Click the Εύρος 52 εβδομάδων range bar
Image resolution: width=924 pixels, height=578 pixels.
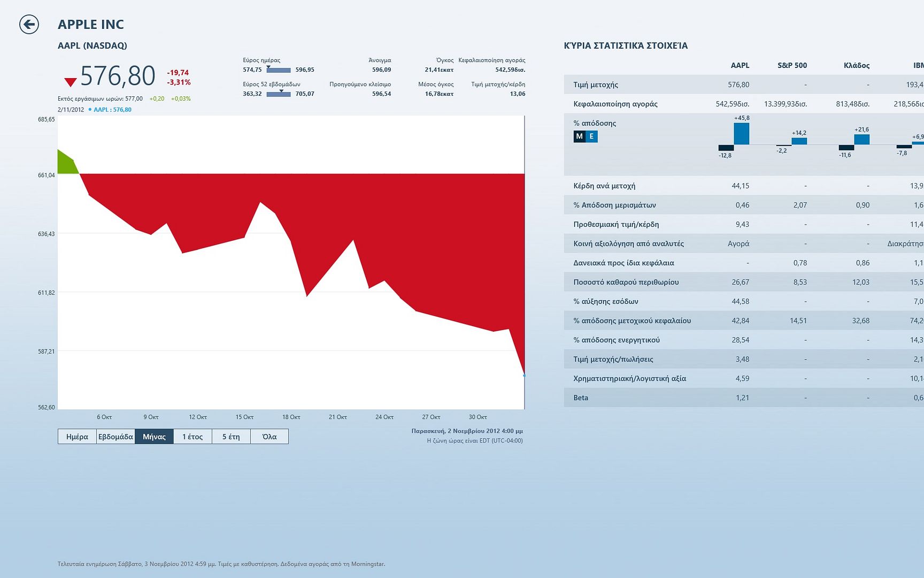(x=279, y=94)
